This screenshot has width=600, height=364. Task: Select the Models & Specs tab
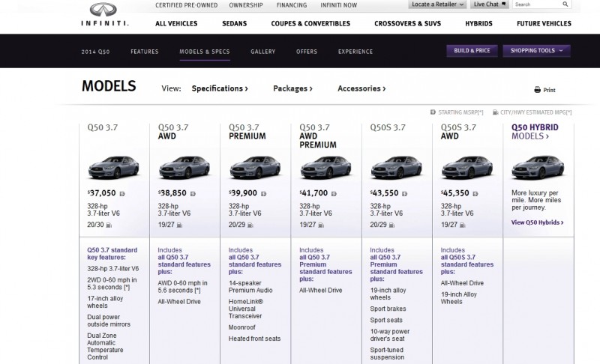point(205,52)
